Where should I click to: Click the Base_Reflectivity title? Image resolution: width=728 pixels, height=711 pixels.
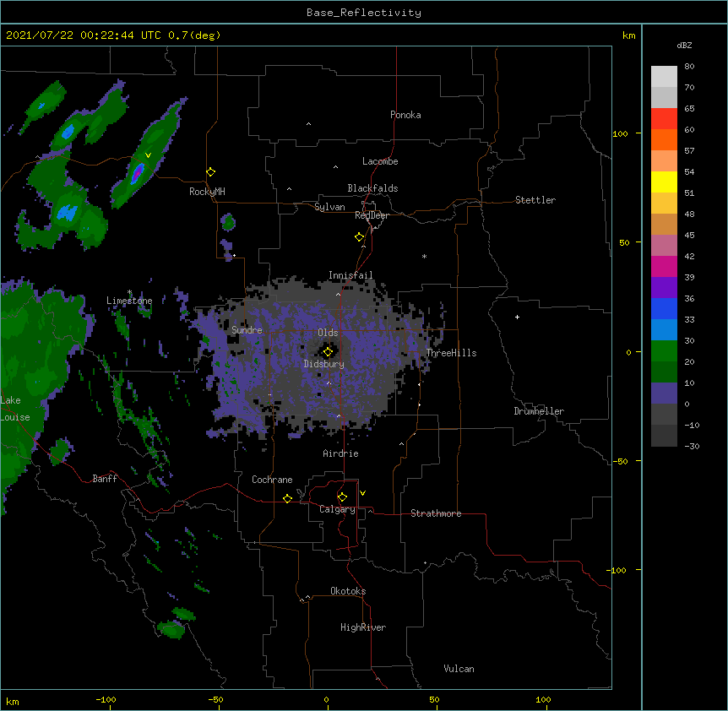[364, 13]
